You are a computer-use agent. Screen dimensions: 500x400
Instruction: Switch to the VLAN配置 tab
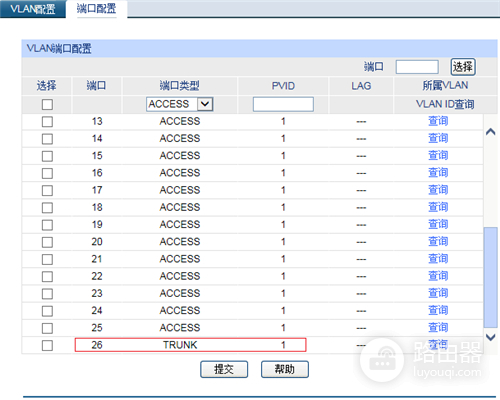33,9
